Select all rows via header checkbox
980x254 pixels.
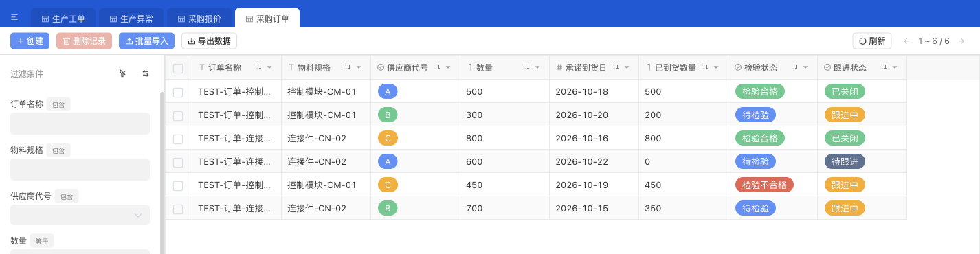pos(178,68)
